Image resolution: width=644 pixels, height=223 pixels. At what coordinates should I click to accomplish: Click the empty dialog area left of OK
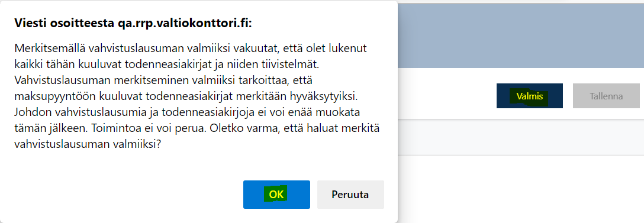coord(123,194)
